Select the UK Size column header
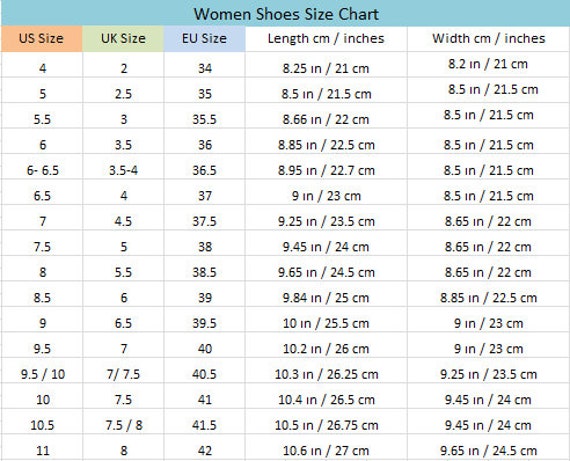Screen dimensions: 570x461 point(123,39)
